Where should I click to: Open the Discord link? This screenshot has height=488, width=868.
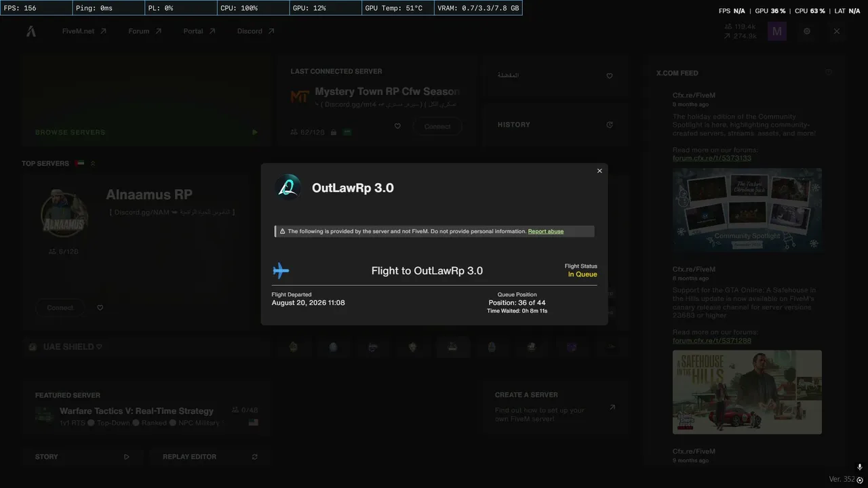(x=256, y=31)
